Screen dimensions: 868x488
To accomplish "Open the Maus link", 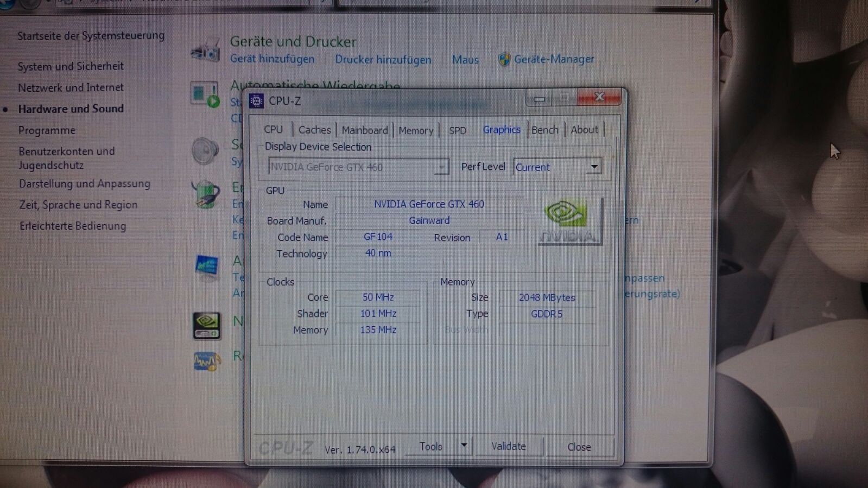I will [x=465, y=60].
